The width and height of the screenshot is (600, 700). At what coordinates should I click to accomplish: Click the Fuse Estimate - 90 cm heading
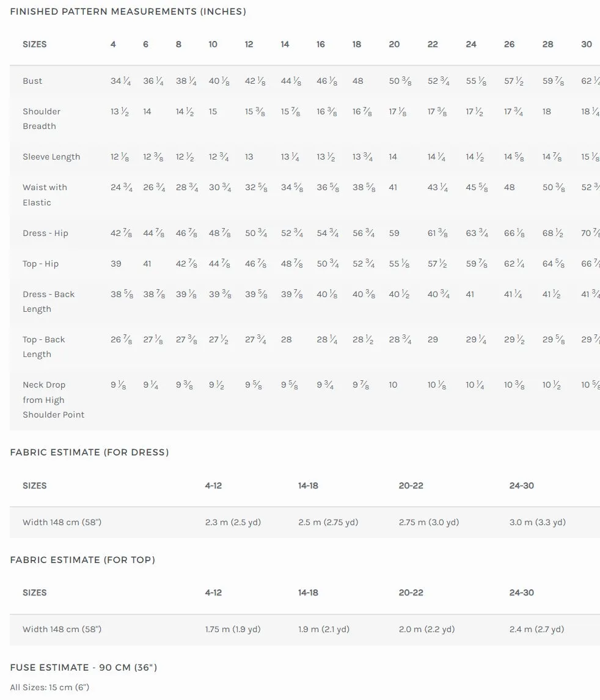tap(84, 668)
